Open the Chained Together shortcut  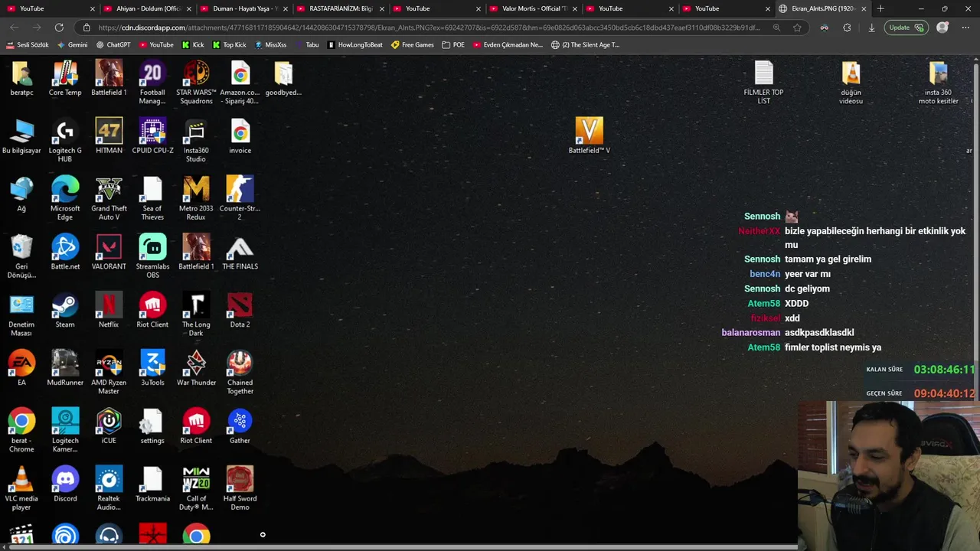pyautogui.click(x=240, y=373)
